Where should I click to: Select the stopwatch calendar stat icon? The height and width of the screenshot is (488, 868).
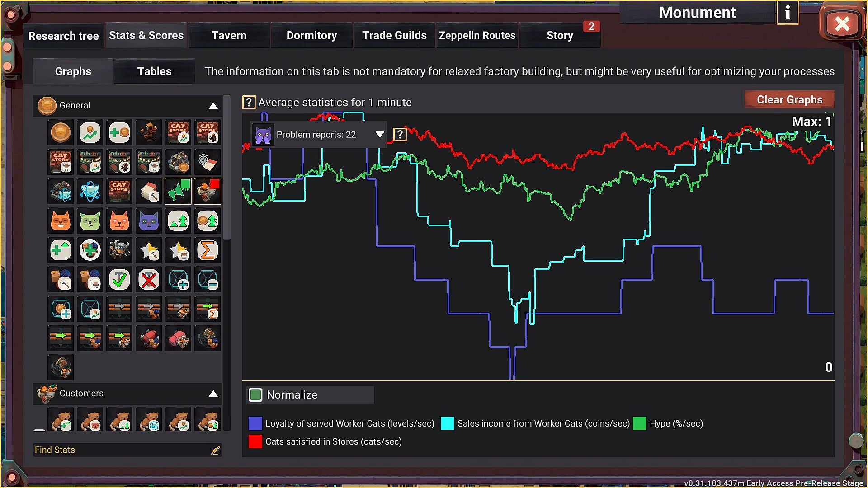[208, 162]
